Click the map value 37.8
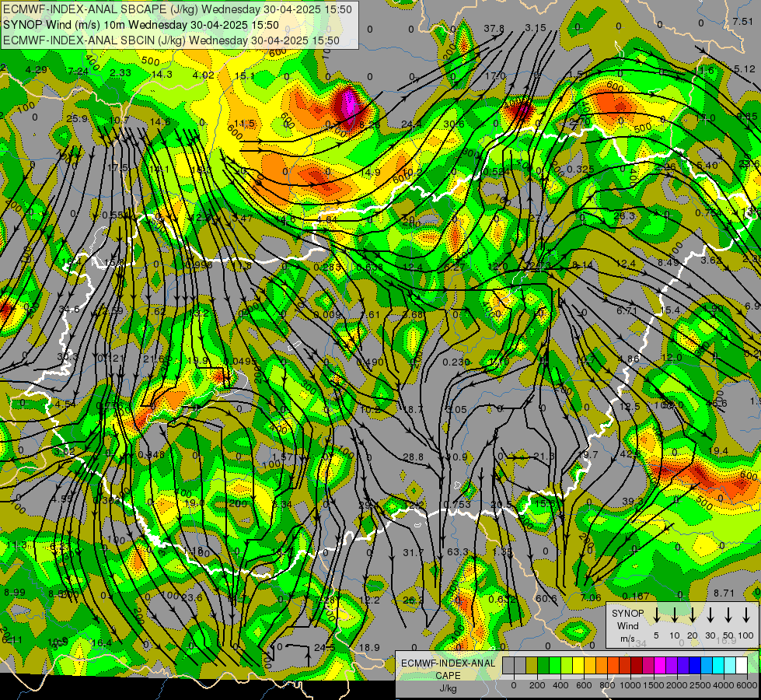This screenshot has height=700, width=761. tap(494, 29)
